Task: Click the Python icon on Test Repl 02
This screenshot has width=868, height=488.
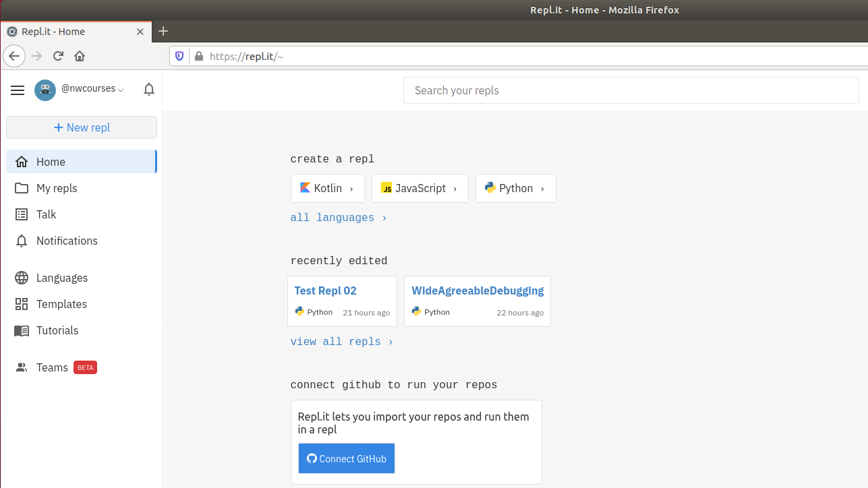Action: [x=299, y=311]
